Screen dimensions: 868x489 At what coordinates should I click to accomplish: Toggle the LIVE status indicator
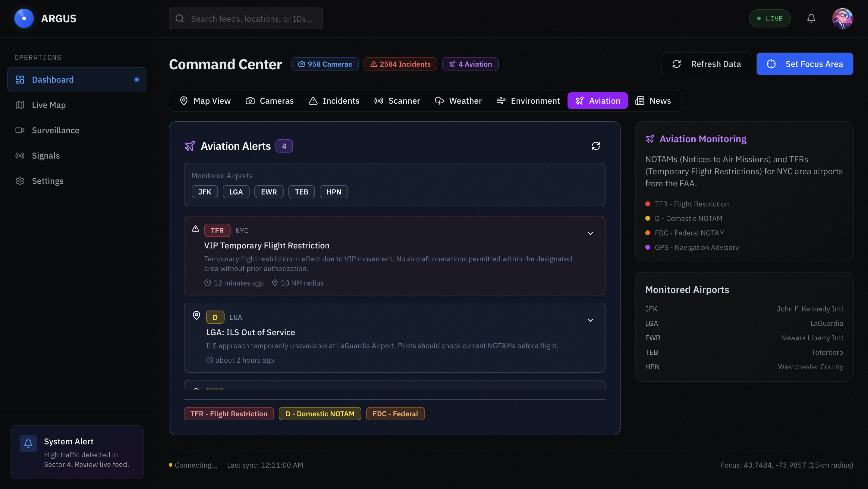770,18
